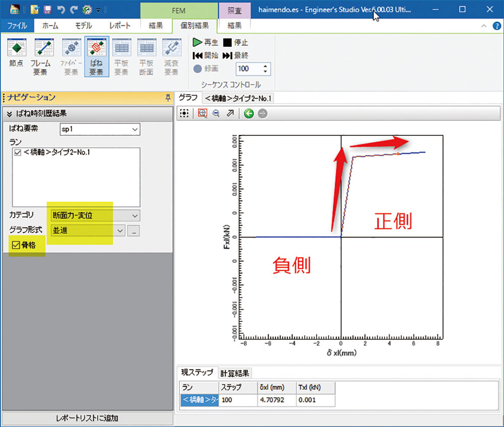Click the save floppy disk icon
Viewport: 504px width, 427px height.
point(47,10)
